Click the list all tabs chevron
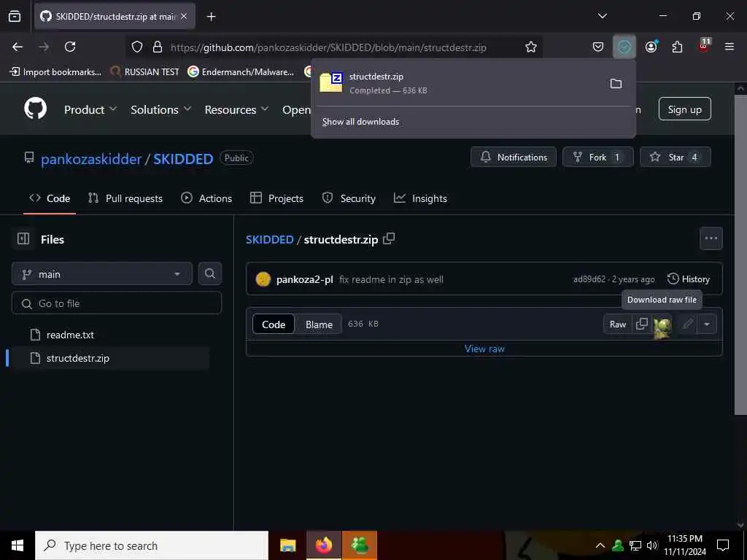This screenshot has width=747, height=560. (602, 16)
